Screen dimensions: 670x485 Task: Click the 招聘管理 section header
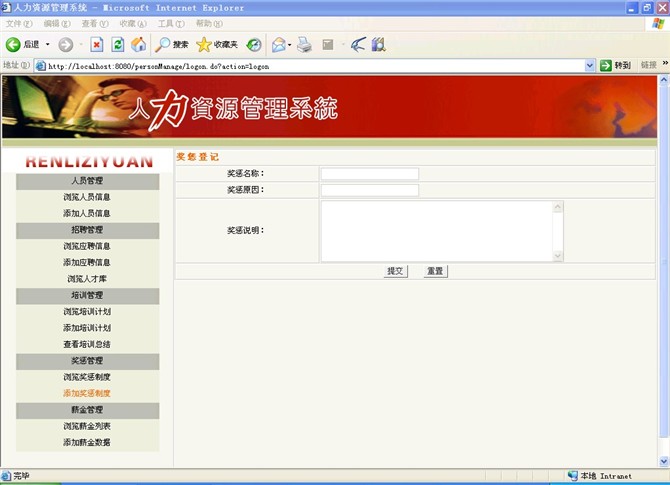click(88, 230)
